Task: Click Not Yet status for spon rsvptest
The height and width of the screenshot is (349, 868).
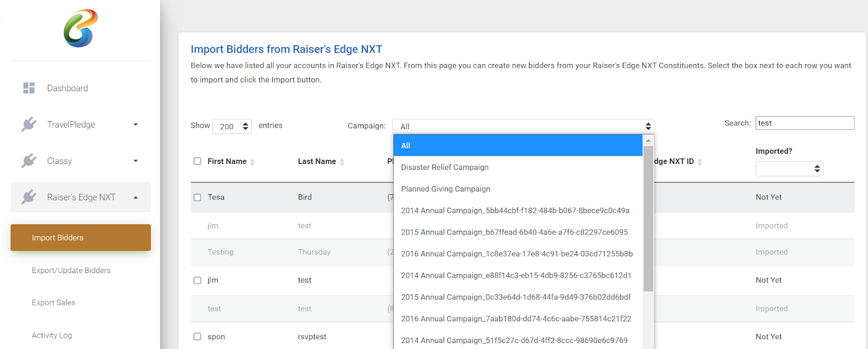Action: 769,337
